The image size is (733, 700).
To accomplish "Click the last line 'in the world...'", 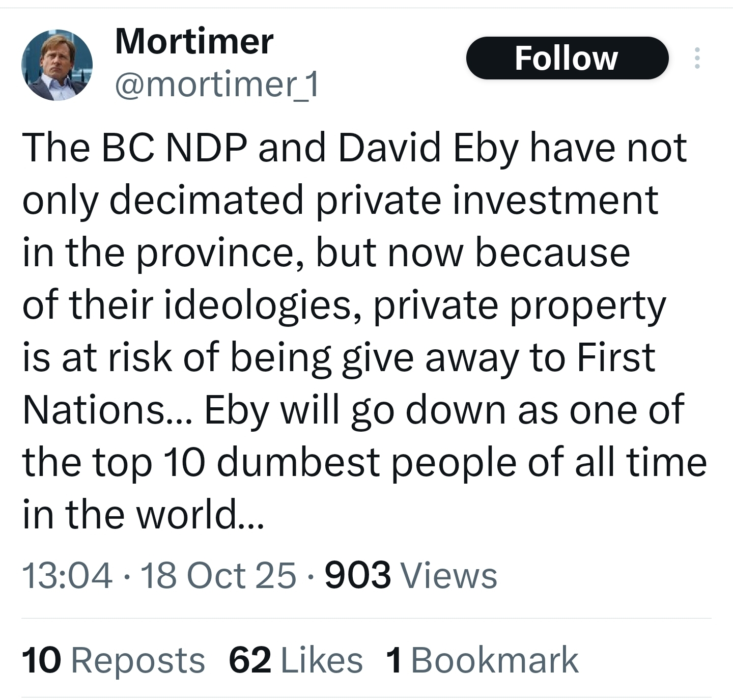I will coord(143,514).
